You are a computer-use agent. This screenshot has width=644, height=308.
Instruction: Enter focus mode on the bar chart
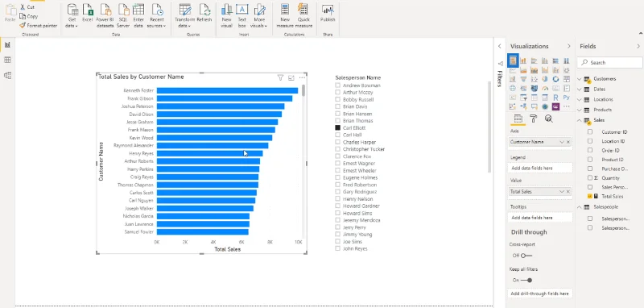[291, 77]
